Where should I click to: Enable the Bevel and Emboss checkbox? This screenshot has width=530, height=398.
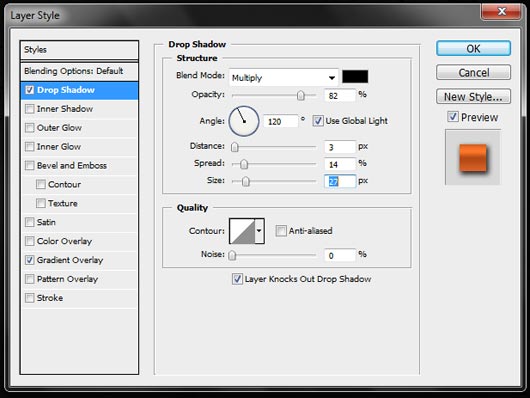[x=30, y=166]
